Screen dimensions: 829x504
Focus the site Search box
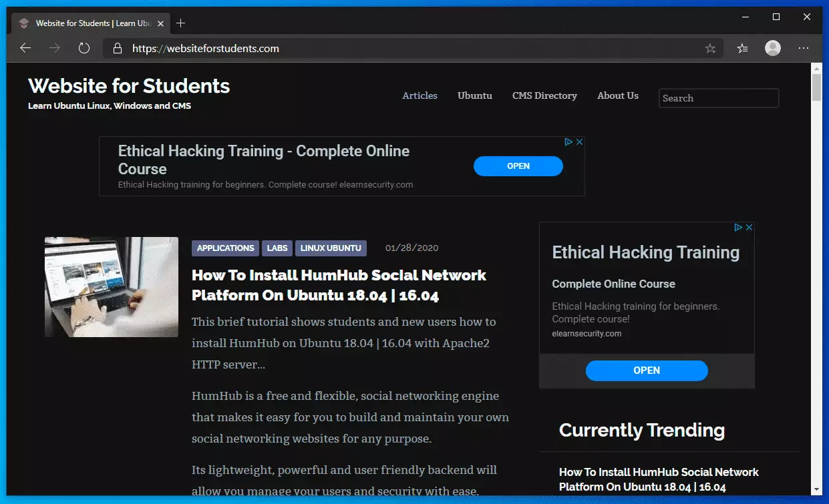click(x=719, y=98)
